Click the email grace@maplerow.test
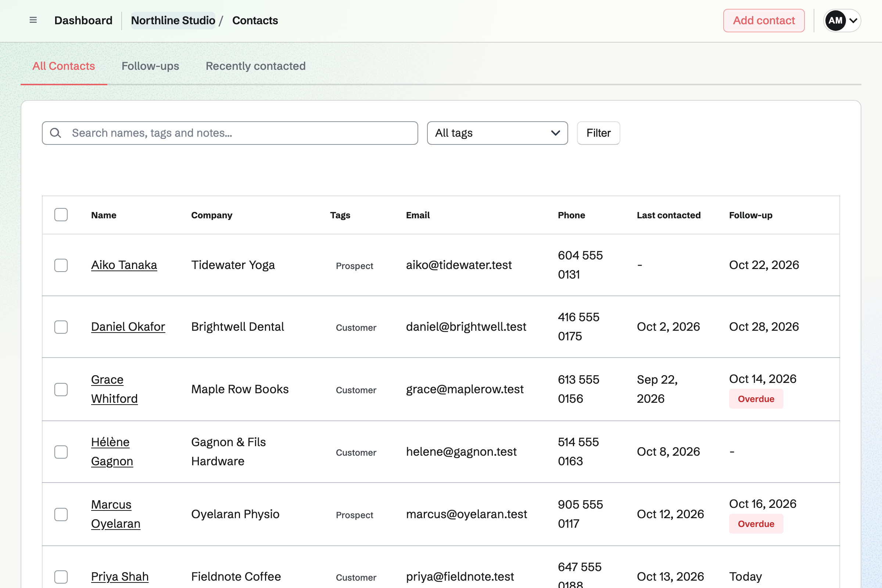The width and height of the screenshot is (882, 588). tap(465, 389)
